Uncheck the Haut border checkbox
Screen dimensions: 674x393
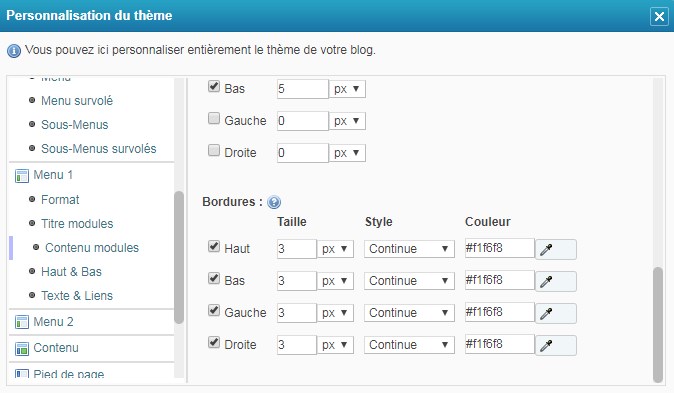(x=214, y=246)
